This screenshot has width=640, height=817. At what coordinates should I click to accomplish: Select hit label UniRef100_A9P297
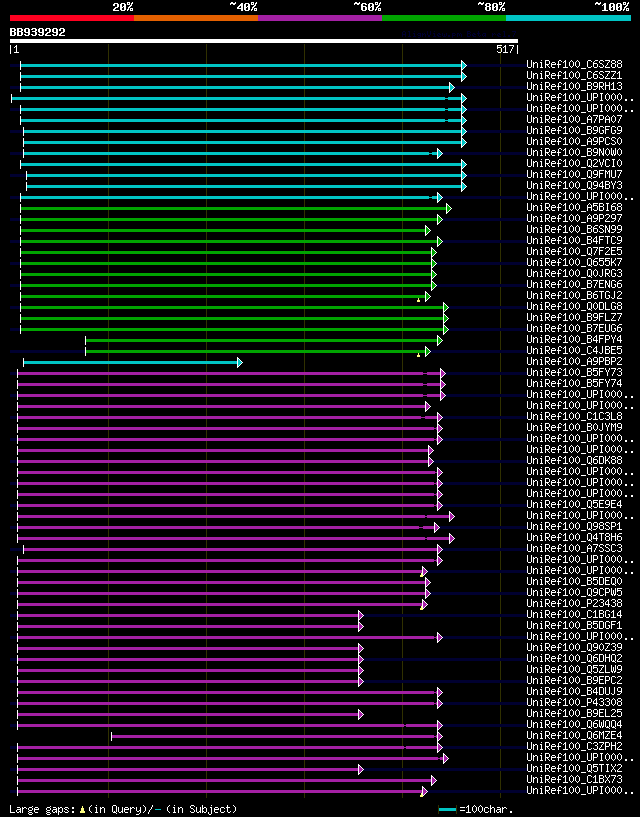pyautogui.click(x=574, y=218)
